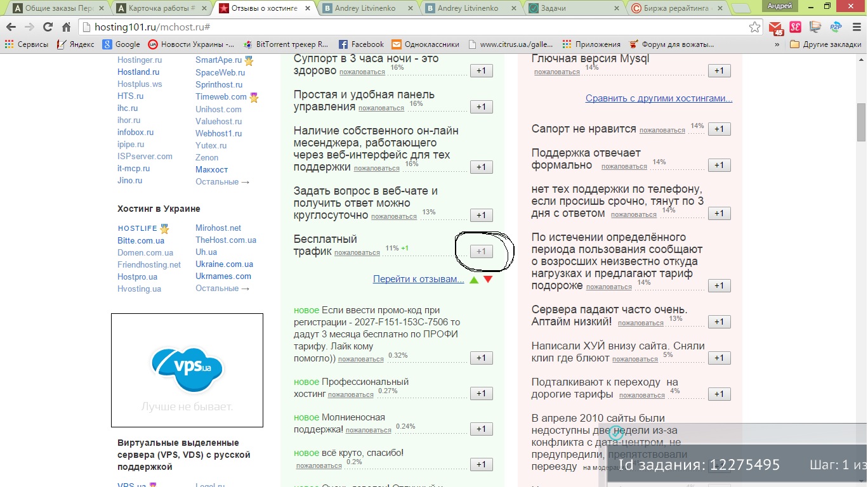Open the Макхост host link

pyautogui.click(x=211, y=169)
